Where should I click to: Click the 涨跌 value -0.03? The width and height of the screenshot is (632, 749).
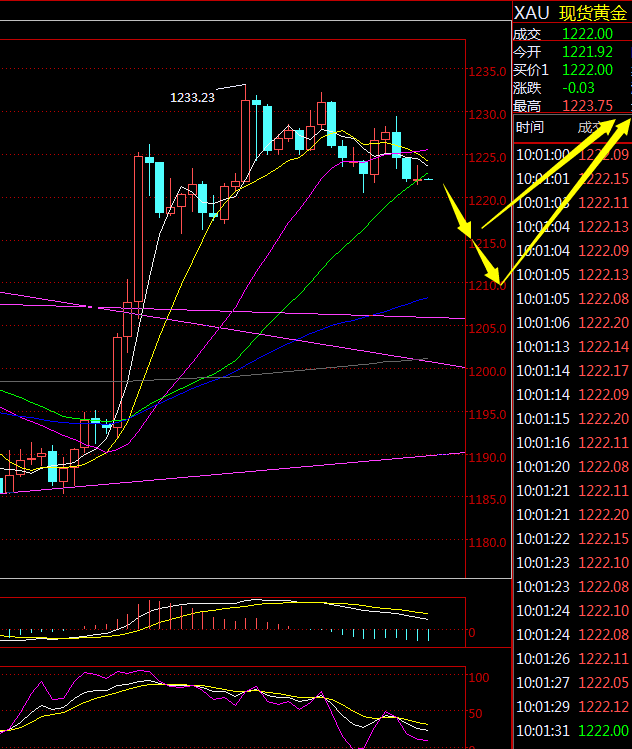coord(580,88)
